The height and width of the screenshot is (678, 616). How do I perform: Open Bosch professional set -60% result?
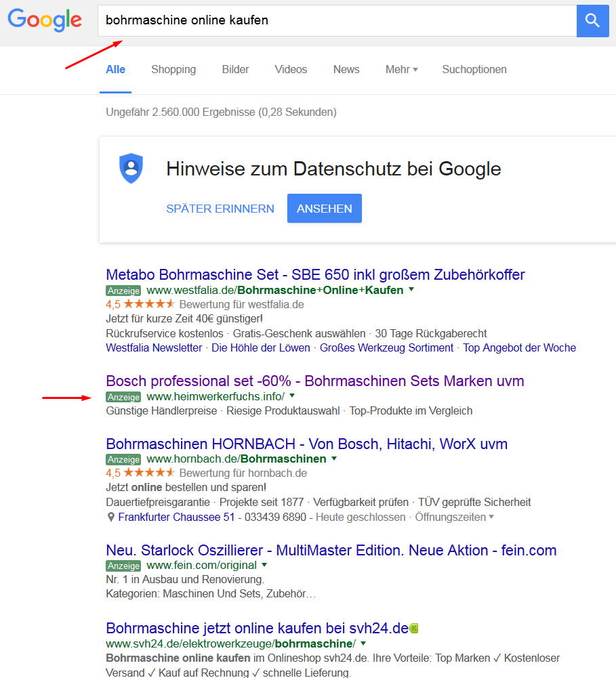315,381
